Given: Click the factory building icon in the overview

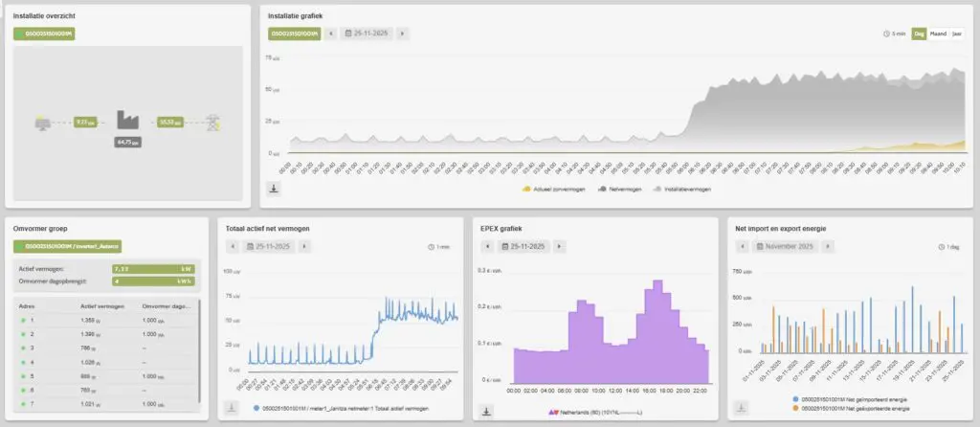Looking at the screenshot, I should point(128,120).
